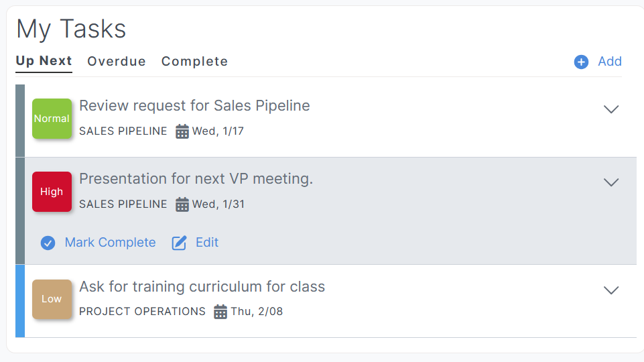
Task: Select the Ask for training curriculum title
Action: pos(202,287)
